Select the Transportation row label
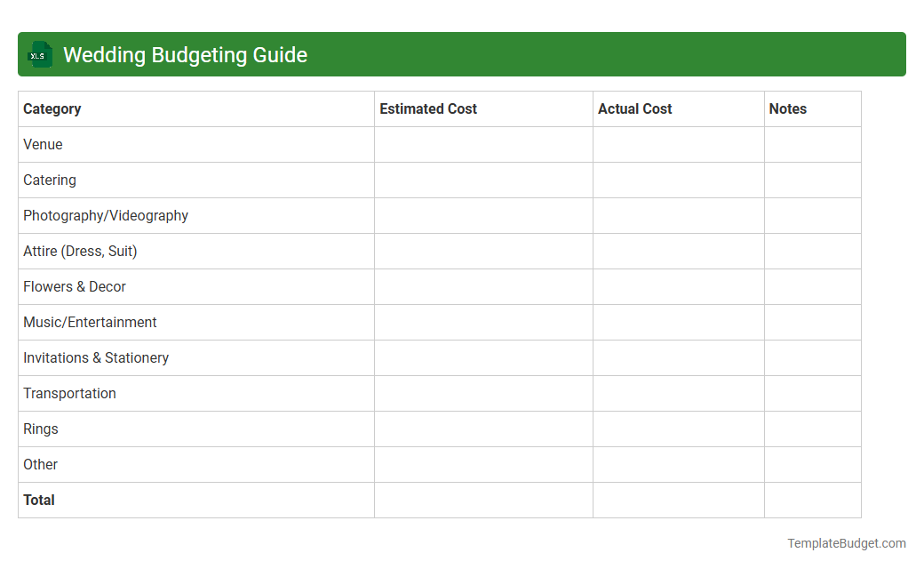The width and height of the screenshot is (924, 569). coord(69,393)
